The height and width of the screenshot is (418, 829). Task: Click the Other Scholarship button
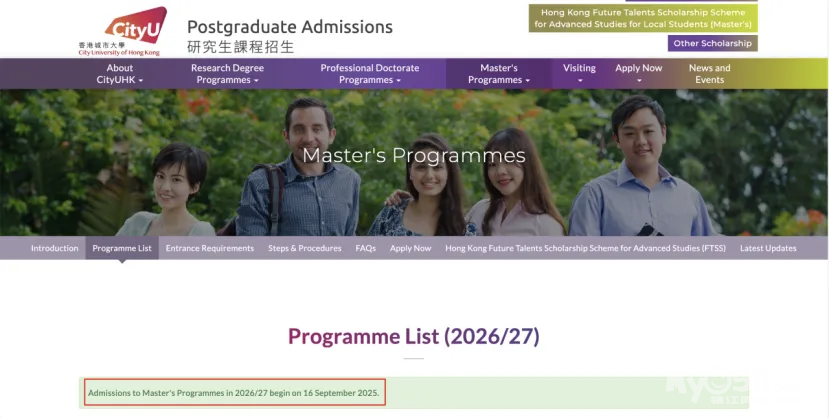click(x=712, y=44)
